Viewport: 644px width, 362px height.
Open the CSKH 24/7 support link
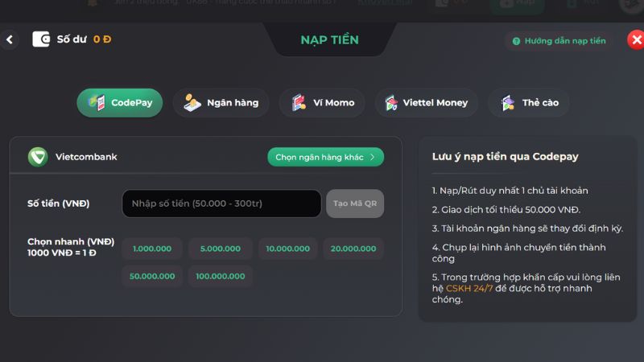(x=469, y=289)
